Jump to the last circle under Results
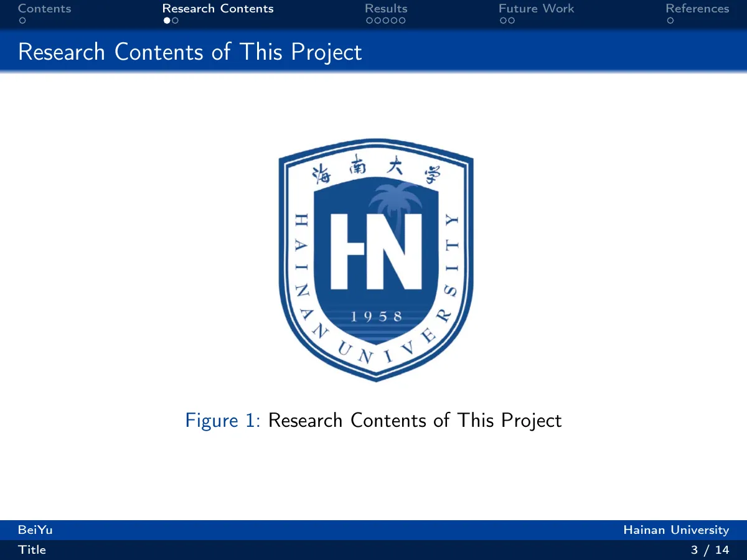 pyautogui.click(x=402, y=21)
